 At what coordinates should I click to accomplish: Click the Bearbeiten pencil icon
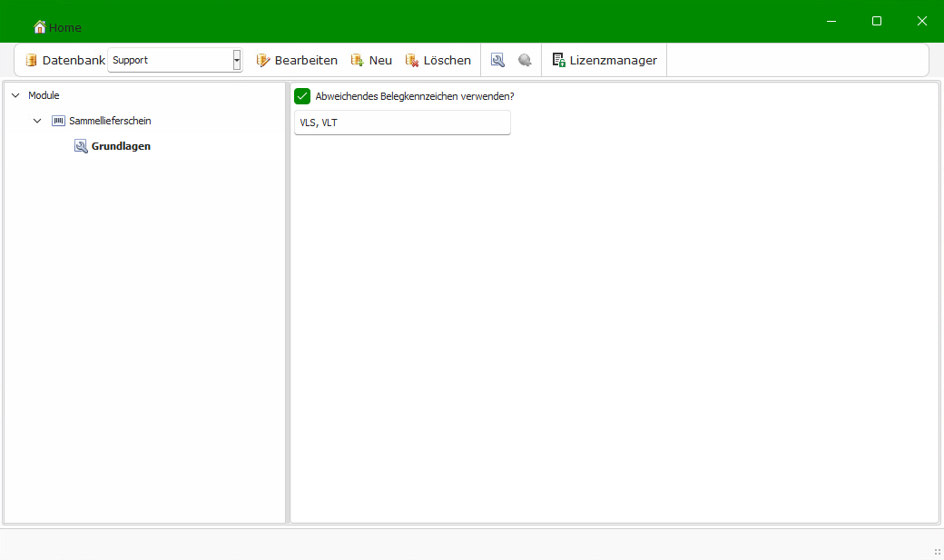pyautogui.click(x=263, y=60)
